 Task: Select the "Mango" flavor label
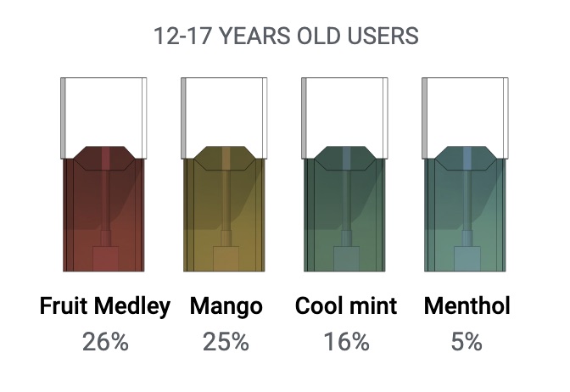pos(226,307)
